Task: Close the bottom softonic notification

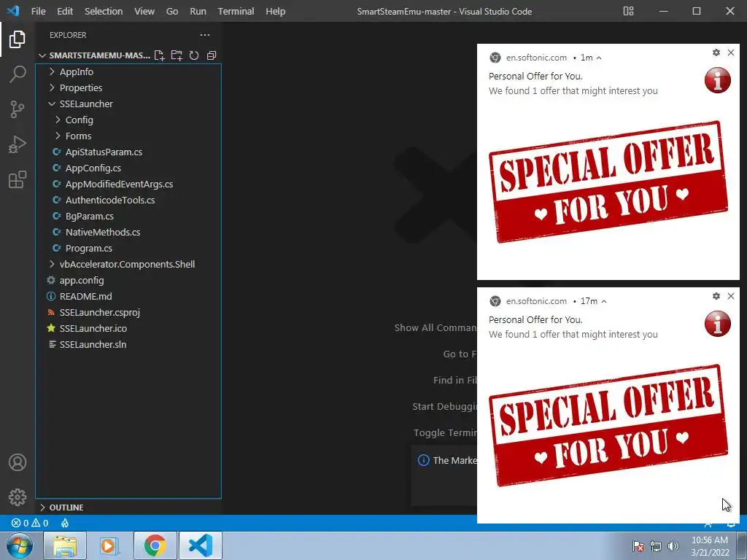Action: [731, 296]
